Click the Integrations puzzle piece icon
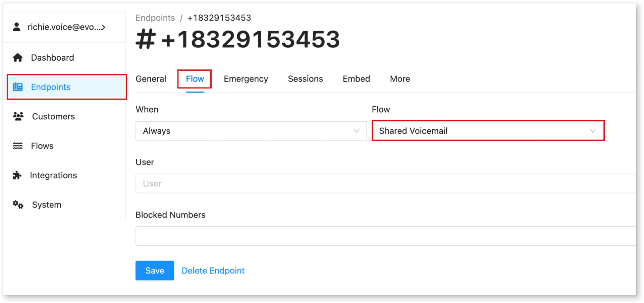Image resolution: width=644 pixels, height=303 pixels. pyautogui.click(x=17, y=175)
